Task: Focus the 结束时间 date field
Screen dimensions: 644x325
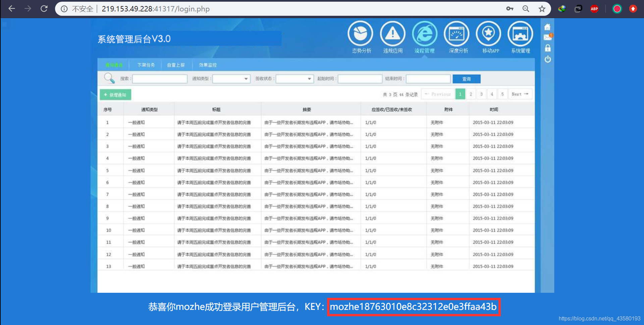Action: tap(428, 79)
